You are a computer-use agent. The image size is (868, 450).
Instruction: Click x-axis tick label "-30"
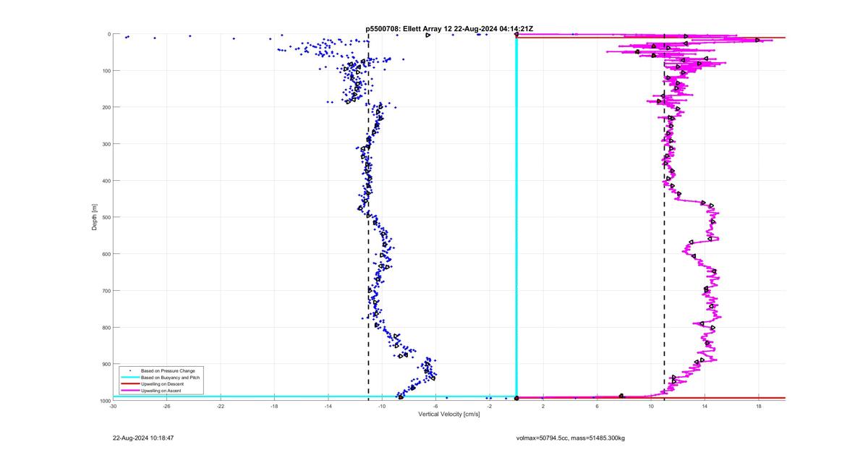click(113, 406)
